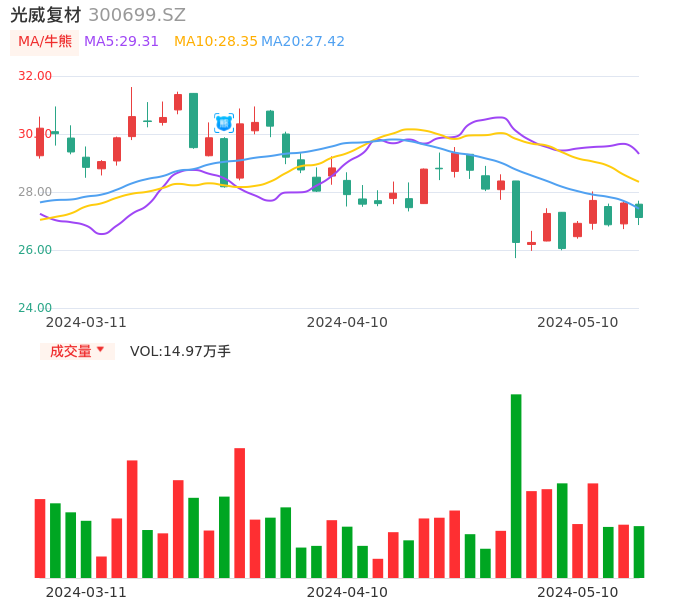Click the MA/牛熊 indicator button
686x606 pixels.
tap(45, 42)
